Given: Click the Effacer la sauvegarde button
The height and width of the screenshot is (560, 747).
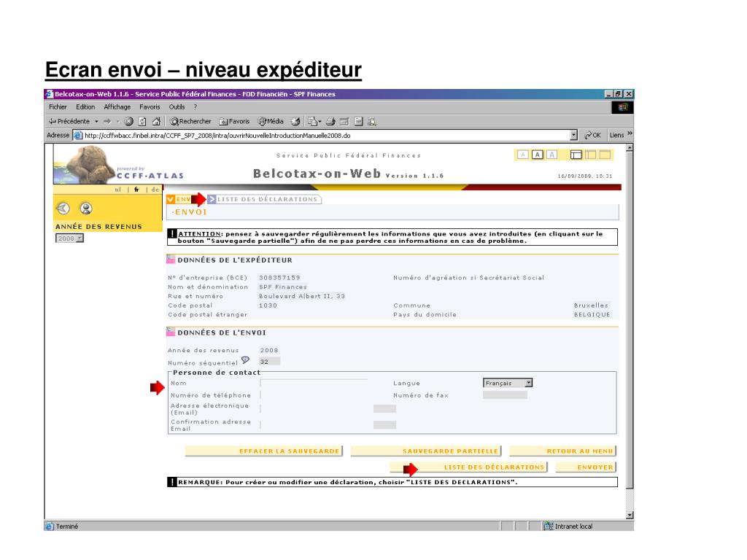Looking at the screenshot, I should pyautogui.click(x=264, y=451).
